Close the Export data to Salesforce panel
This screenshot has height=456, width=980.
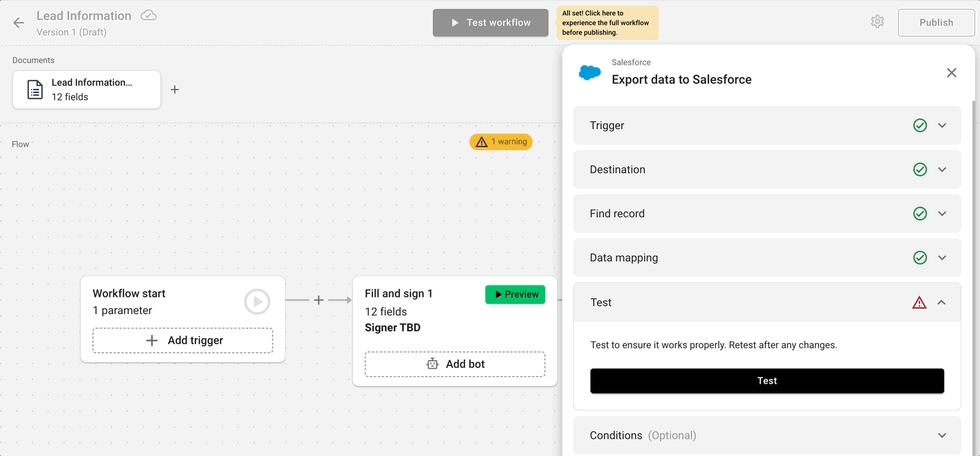point(952,72)
